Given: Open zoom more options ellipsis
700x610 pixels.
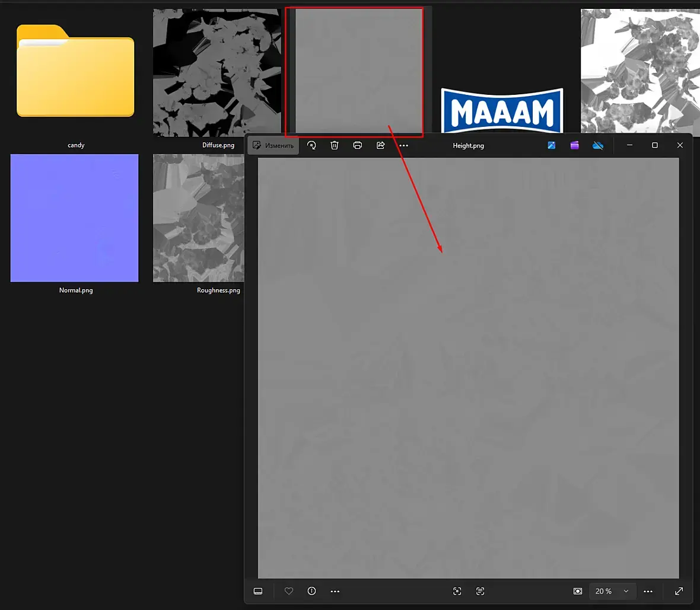Looking at the screenshot, I should [x=648, y=591].
